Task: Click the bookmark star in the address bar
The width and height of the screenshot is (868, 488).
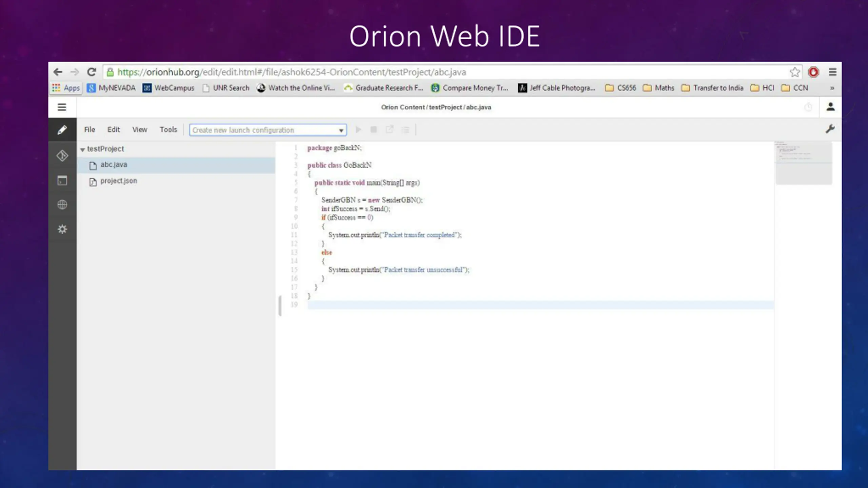Action: click(x=795, y=72)
